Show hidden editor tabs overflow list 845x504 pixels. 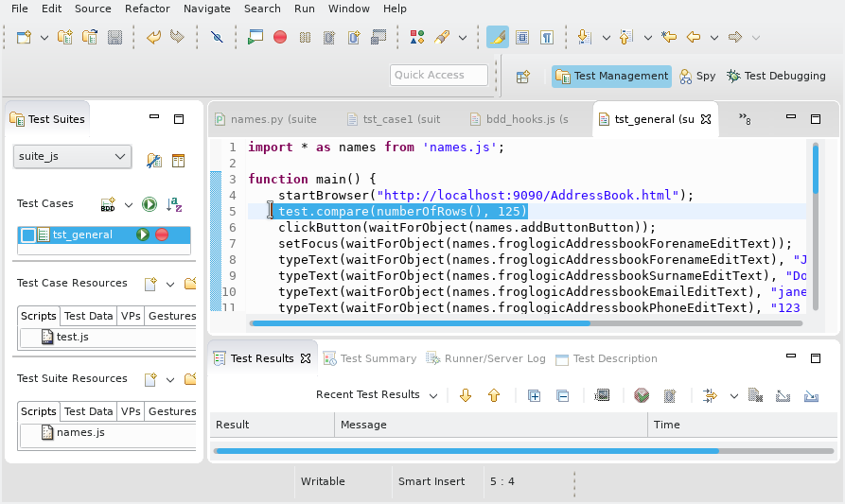tap(744, 119)
